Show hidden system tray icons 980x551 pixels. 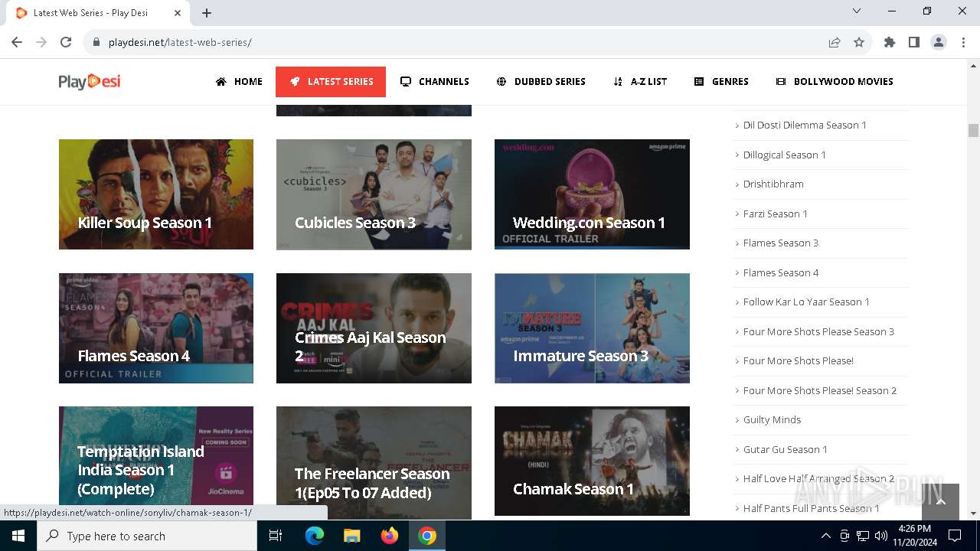point(825,536)
